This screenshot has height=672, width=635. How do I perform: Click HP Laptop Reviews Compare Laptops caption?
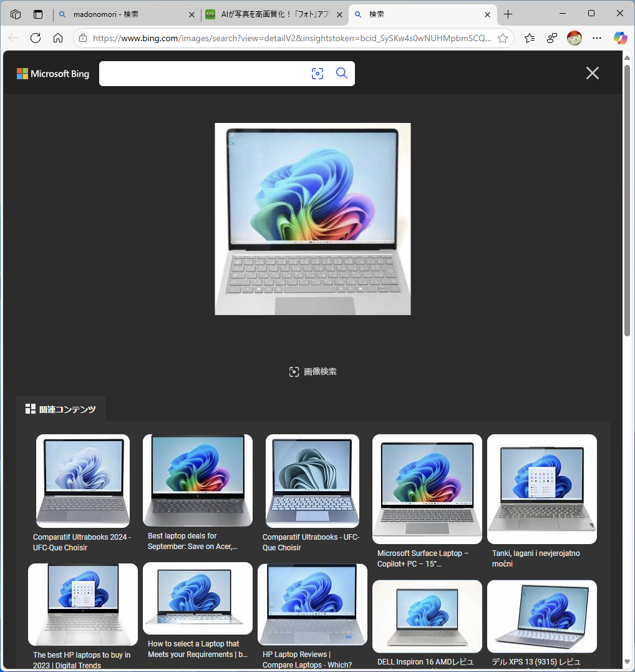[x=307, y=660]
